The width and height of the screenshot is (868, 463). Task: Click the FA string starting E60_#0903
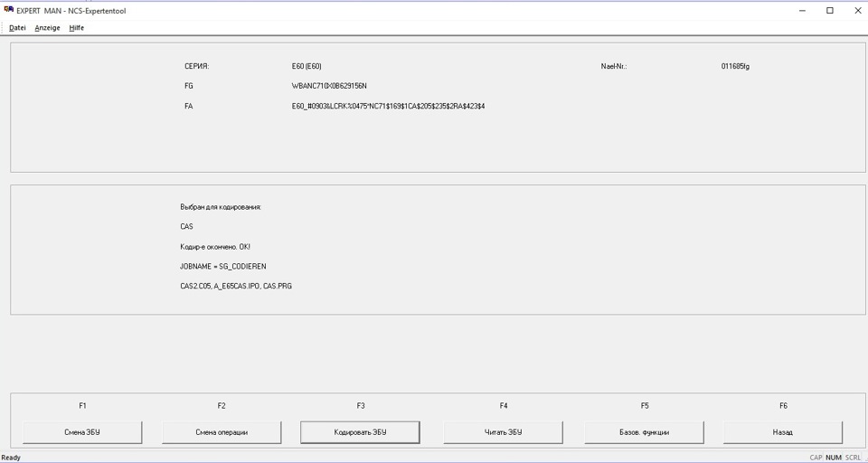[389, 106]
